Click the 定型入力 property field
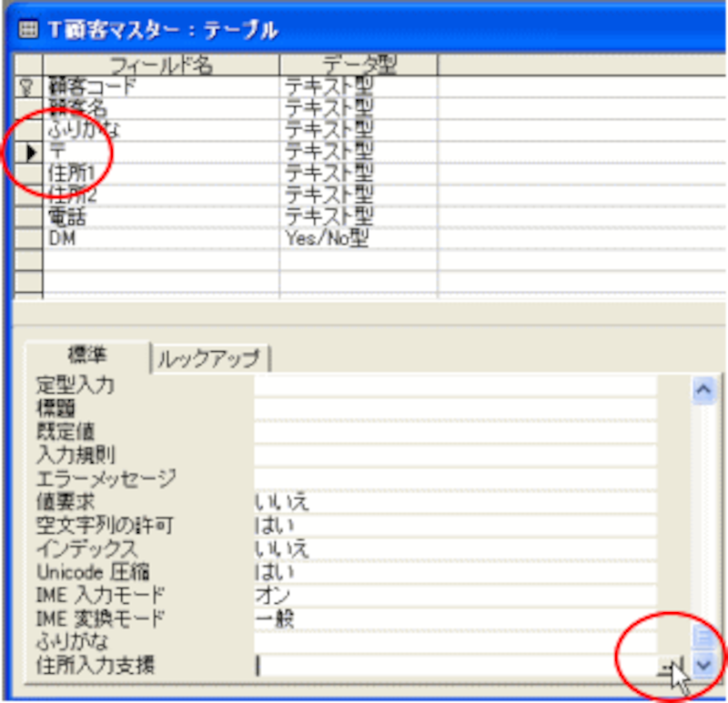The width and height of the screenshot is (728, 703). [x=456, y=385]
